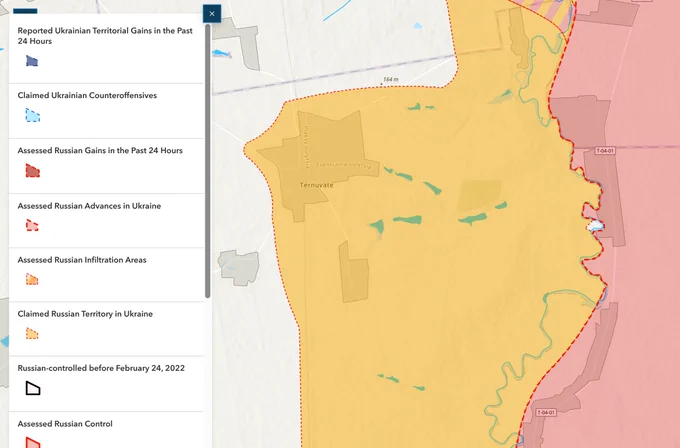This screenshot has width=680, height=448.
Task: Click the Ternuvate town label on the map
Action: tap(317, 185)
